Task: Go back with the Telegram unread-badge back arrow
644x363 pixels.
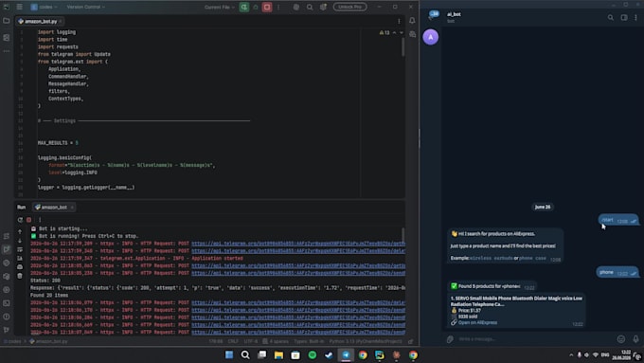Action: (433, 15)
